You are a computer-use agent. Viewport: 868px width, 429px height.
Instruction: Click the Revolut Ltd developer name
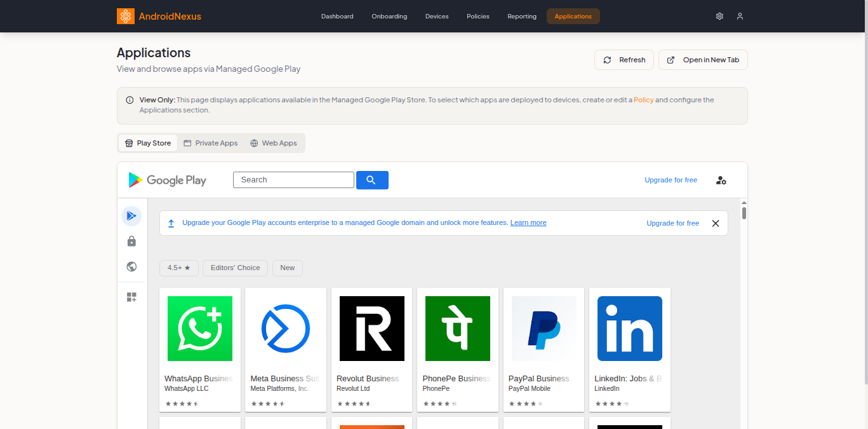click(x=353, y=388)
